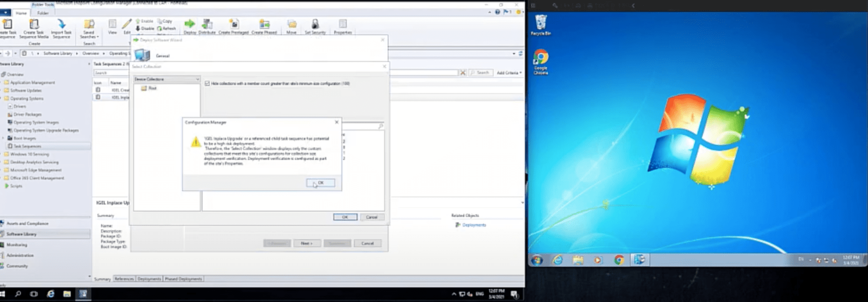Select Drivers in the navigation tree
The image size is (868, 302).
(x=20, y=106)
